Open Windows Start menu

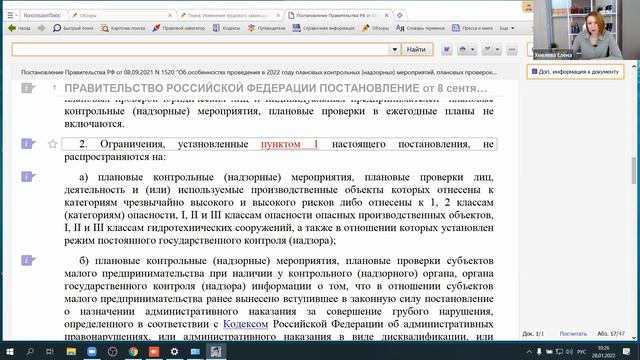[x=10, y=351]
